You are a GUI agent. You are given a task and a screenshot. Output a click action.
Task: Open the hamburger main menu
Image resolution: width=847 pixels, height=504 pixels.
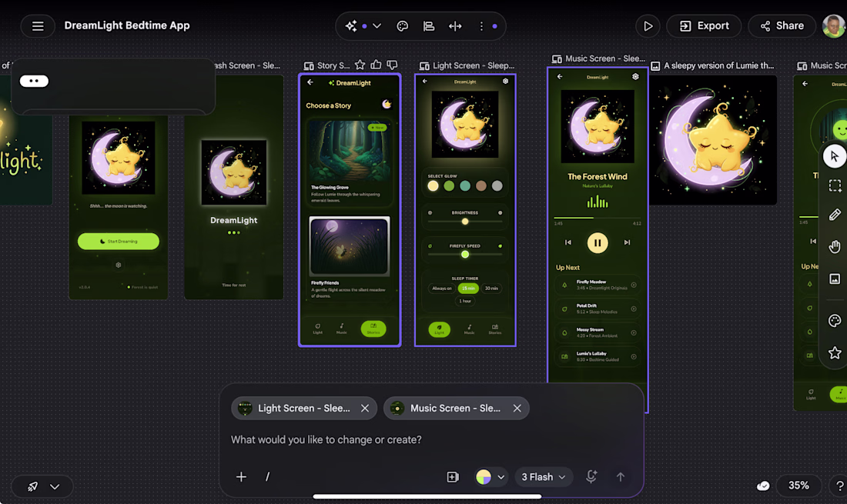[x=37, y=26]
